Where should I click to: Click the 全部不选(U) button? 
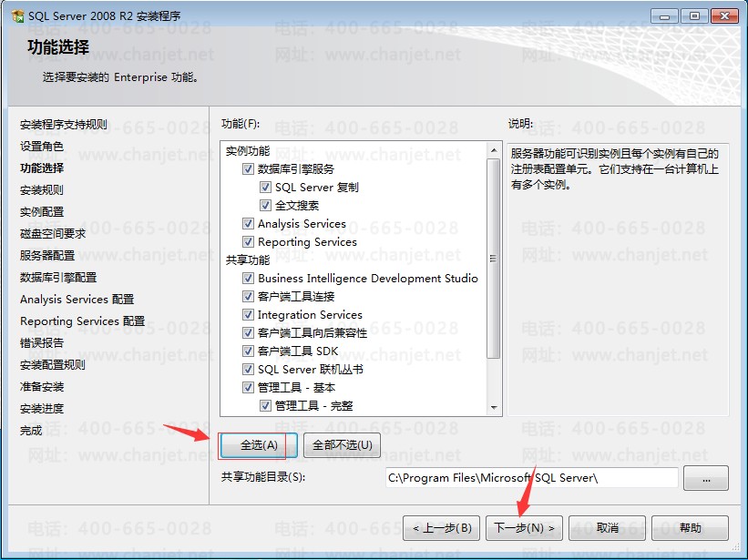(x=342, y=445)
